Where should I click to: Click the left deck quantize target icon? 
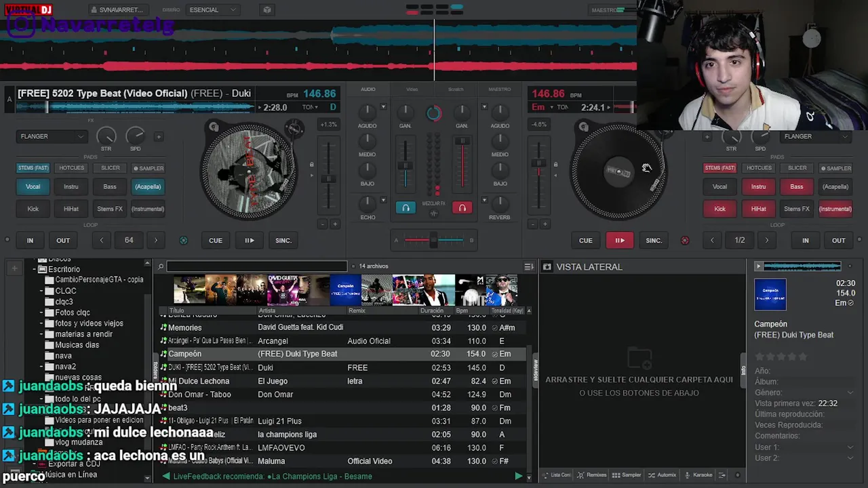[x=183, y=241]
